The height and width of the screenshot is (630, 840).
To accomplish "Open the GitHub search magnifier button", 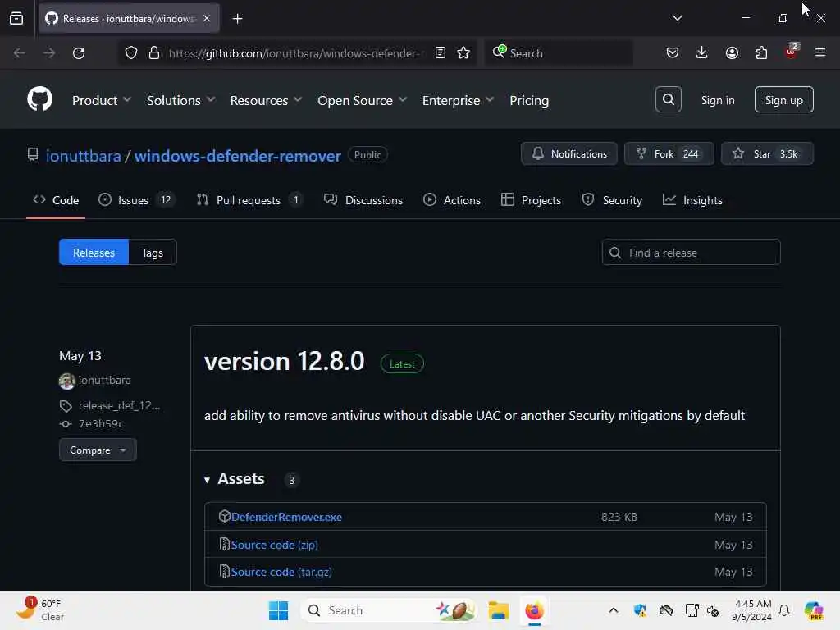I will point(668,99).
